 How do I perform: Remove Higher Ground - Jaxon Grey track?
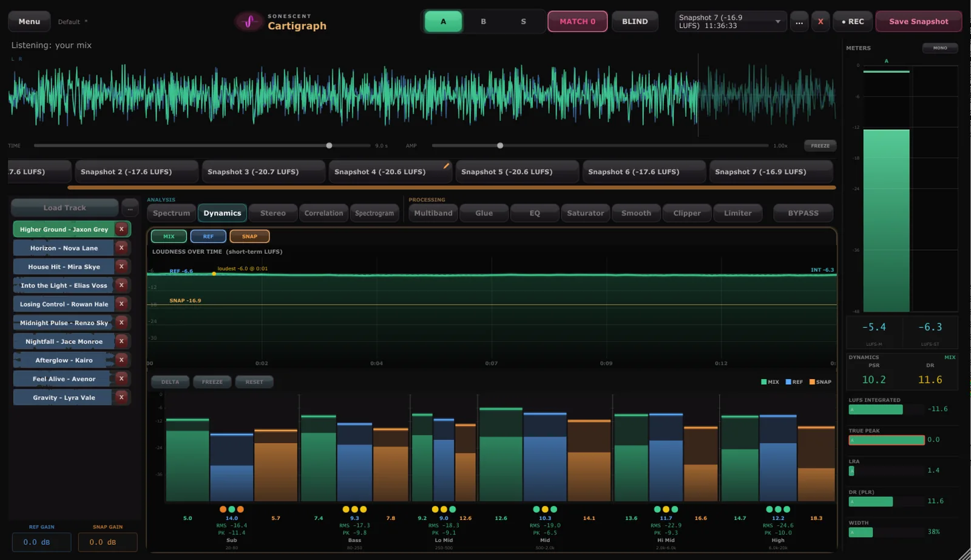coord(121,229)
